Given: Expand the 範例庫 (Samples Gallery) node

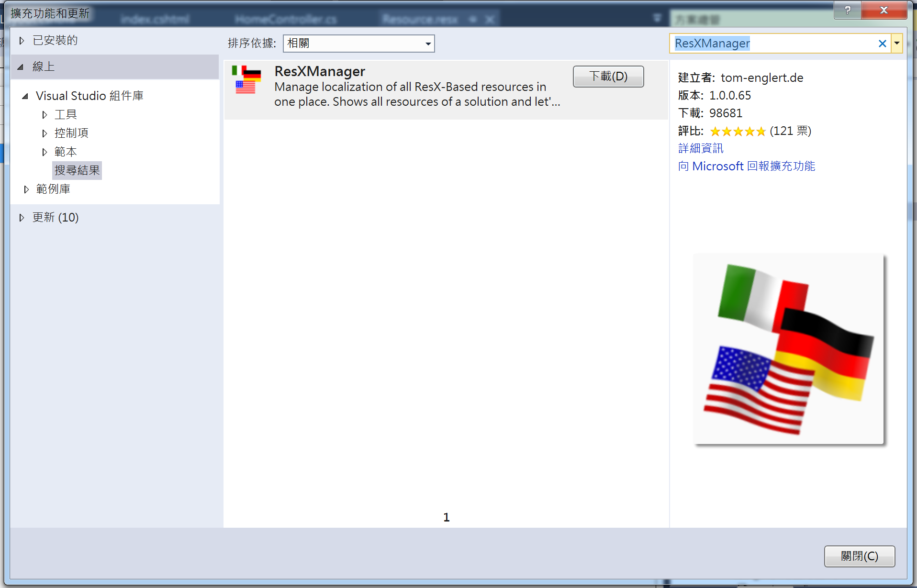Looking at the screenshot, I should pos(26,189).
